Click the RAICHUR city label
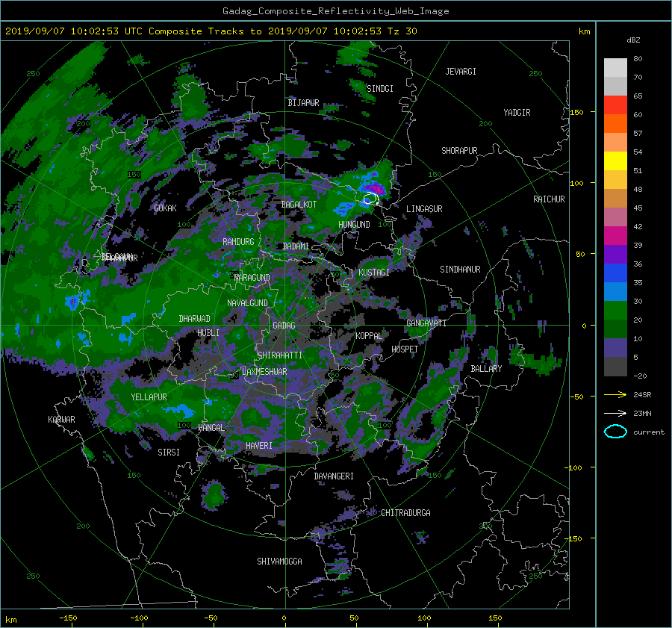Image resolution: width=672 pixels, height=628 pixels. point(549,199)
